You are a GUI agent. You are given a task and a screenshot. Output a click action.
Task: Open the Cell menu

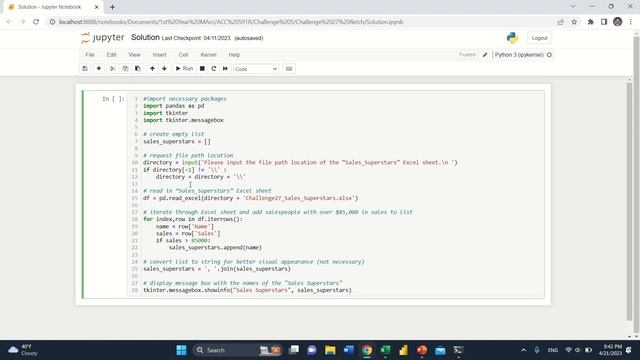(x=183, y=55)
